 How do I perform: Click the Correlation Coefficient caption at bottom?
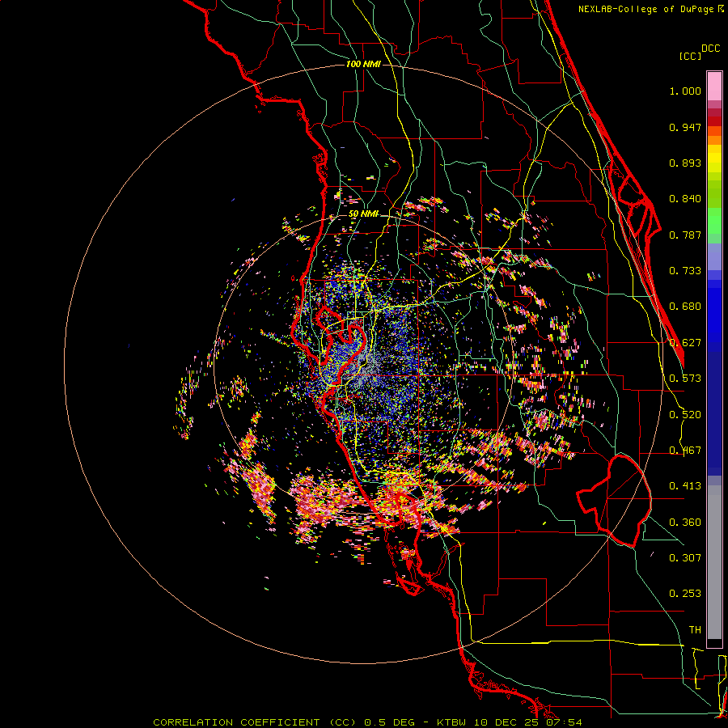(255, 722)
